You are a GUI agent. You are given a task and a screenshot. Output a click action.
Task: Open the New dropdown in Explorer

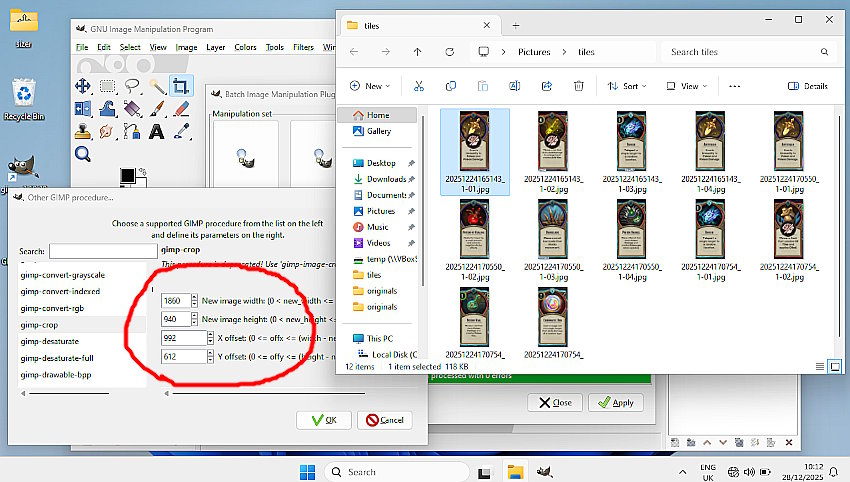pyautogui.click(x=370, y=86)
